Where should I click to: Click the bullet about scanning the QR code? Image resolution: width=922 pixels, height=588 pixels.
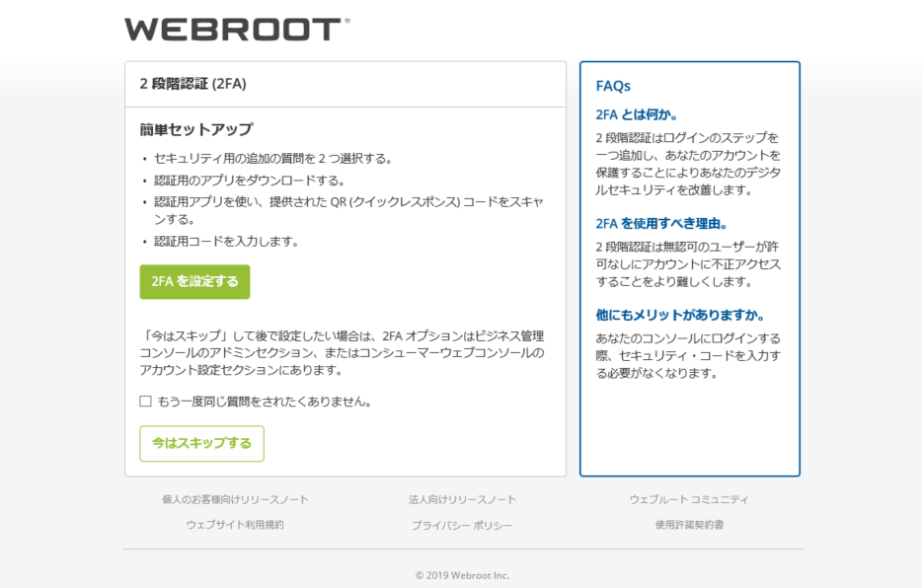click(x=348, y=210)
